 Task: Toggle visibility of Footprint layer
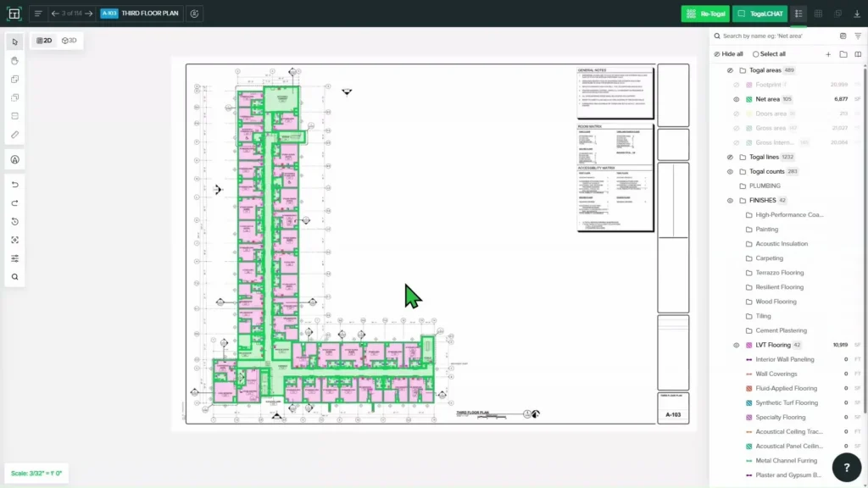[x=737, y=85]
